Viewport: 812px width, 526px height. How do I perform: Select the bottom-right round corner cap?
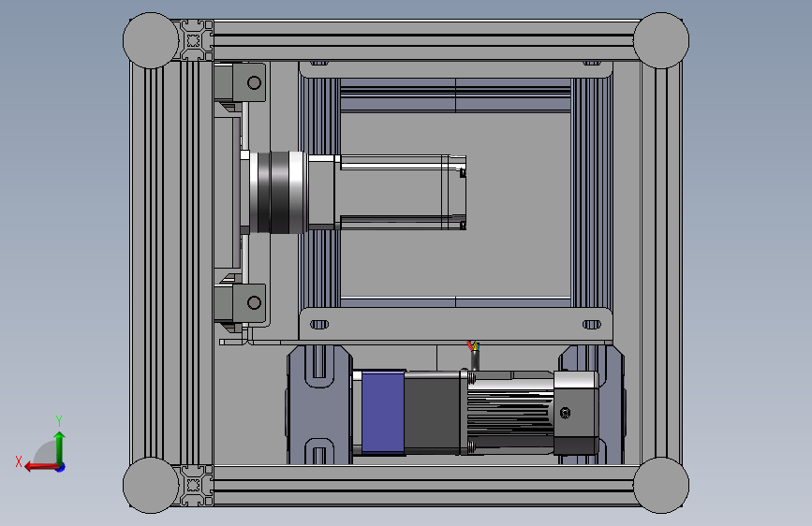pyautogui.click(x=661, y=486)
